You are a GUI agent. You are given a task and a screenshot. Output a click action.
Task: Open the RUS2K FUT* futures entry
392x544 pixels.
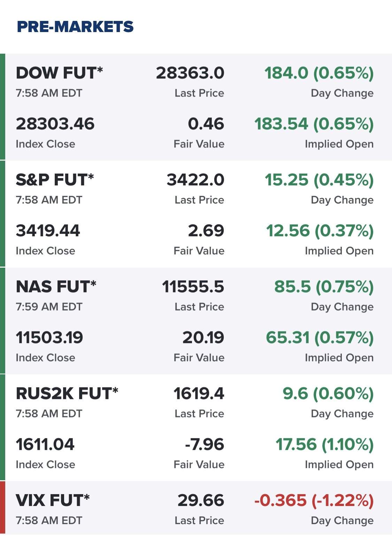(67, 394)
